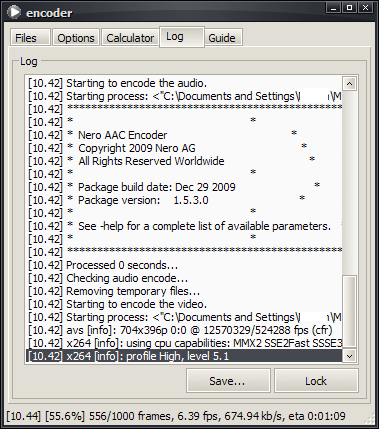Switch to the Options tab
379x429 pixels.
pos(76,37)
